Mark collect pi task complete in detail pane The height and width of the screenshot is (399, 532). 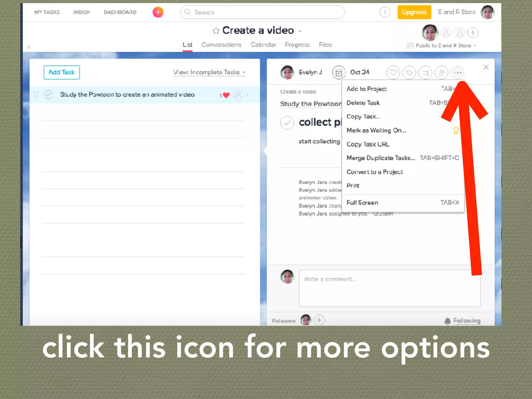coord(287,123)
